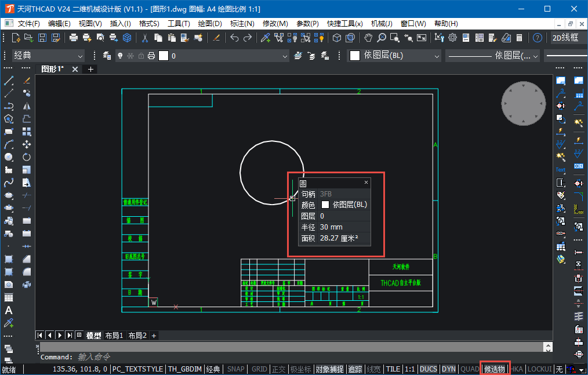Toggle SNAP mode in status bar
588x375 pixels.
coord(235,369)
